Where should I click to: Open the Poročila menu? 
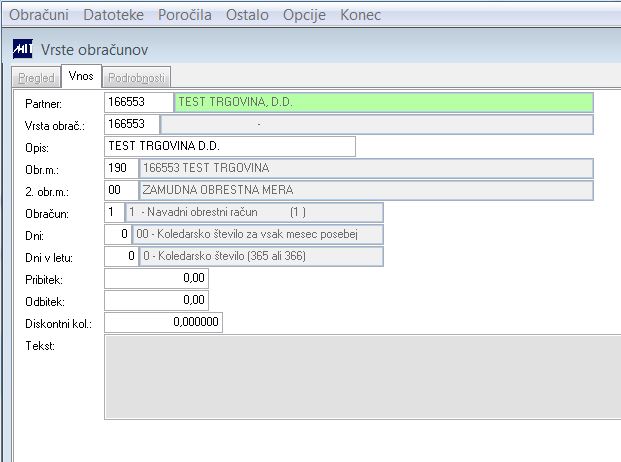point(185,15)
